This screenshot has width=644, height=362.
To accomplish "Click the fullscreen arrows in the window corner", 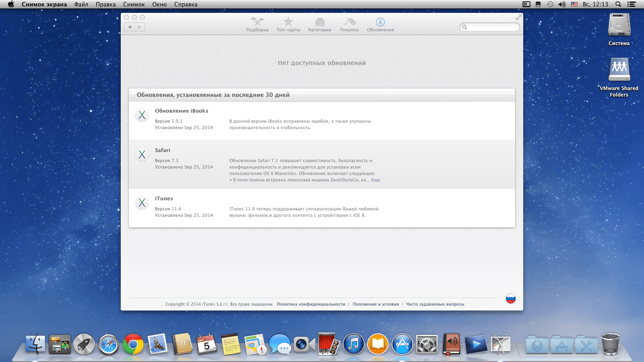I will pos(518,18).
